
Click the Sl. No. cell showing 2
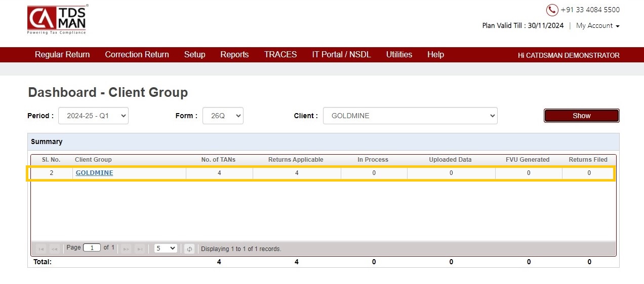click(x=51, y=173)
